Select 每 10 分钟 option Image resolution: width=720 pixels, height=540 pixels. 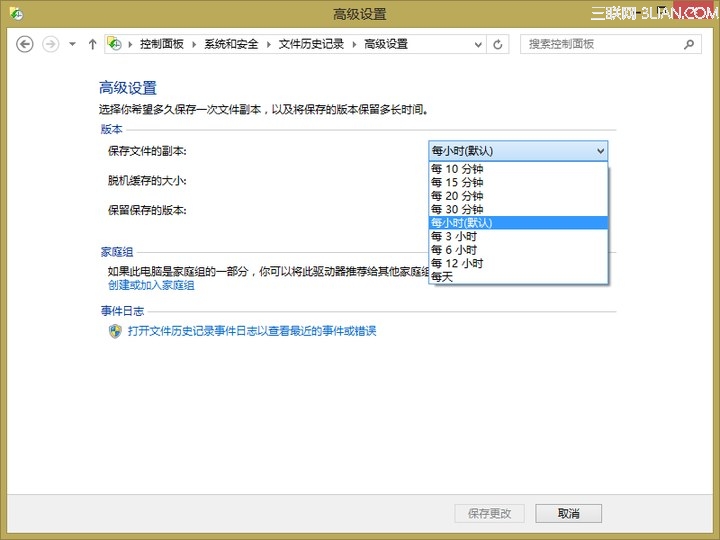[518, 169]
